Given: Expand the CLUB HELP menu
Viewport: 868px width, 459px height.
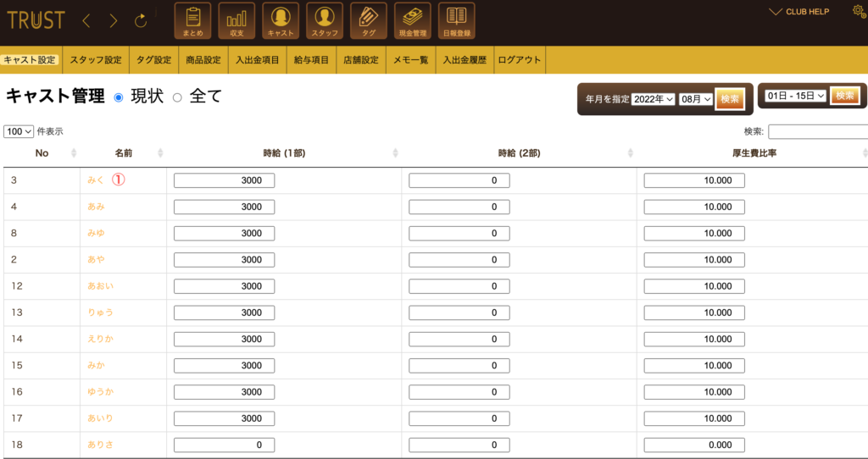Looking at the screenshot, I should point(798,12).
